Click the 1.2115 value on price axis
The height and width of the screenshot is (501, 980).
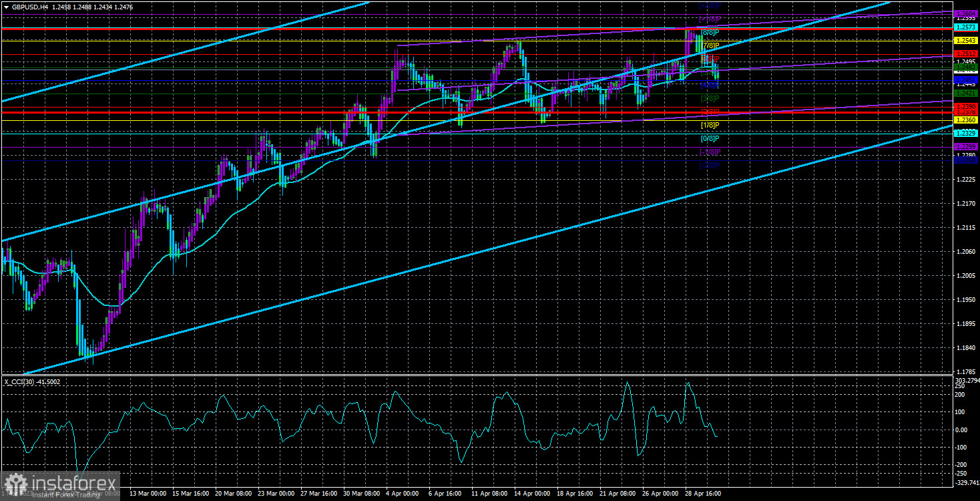click(965, 228)
